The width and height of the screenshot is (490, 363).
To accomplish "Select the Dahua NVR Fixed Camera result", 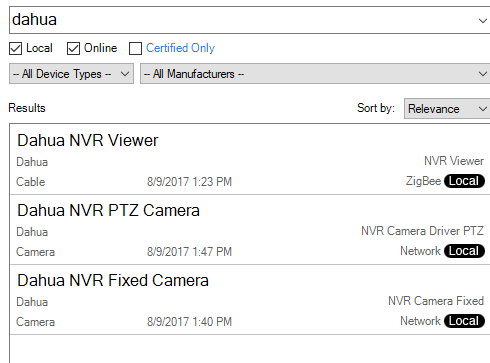I will [250, 300].
